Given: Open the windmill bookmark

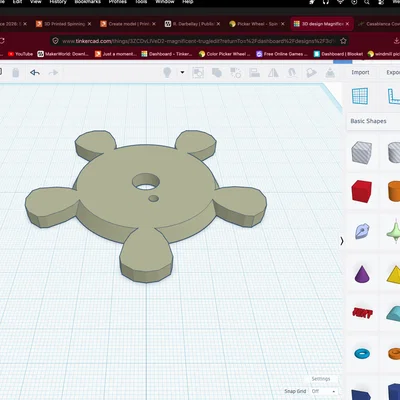Looking at the screenshot, I should click(x=384, y=54).
